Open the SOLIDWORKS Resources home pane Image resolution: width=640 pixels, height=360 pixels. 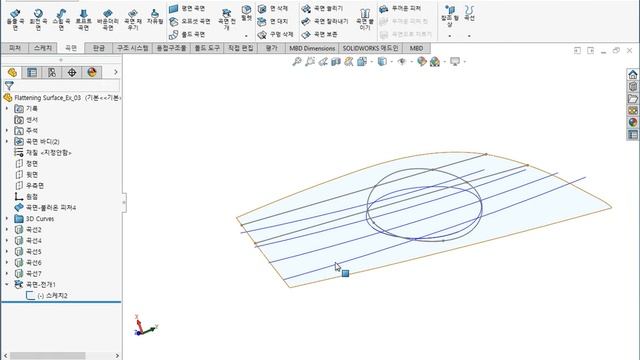pos(633,74)
